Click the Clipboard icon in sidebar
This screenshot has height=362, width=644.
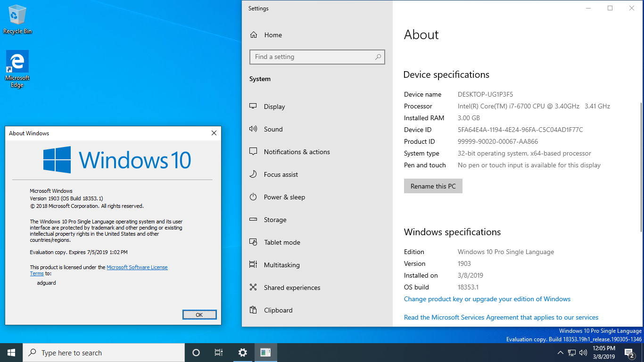253,310
